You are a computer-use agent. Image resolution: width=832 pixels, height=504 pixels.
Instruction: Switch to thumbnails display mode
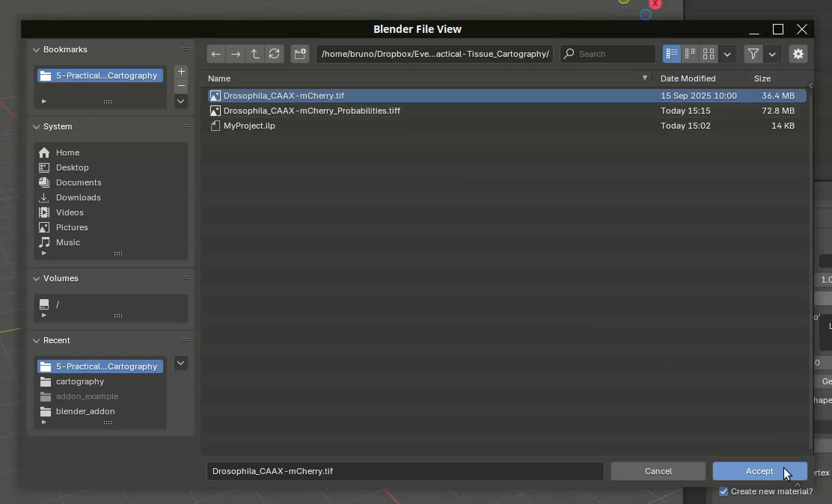click(708, 54)
